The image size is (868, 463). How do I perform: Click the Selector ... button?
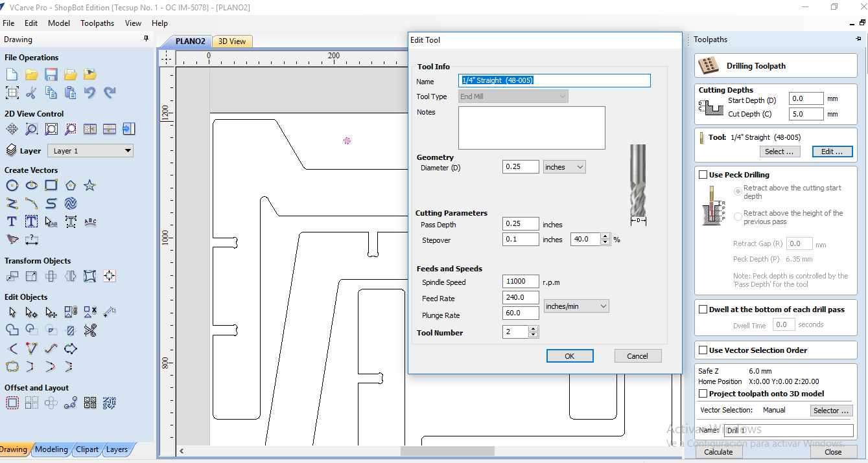832,411
